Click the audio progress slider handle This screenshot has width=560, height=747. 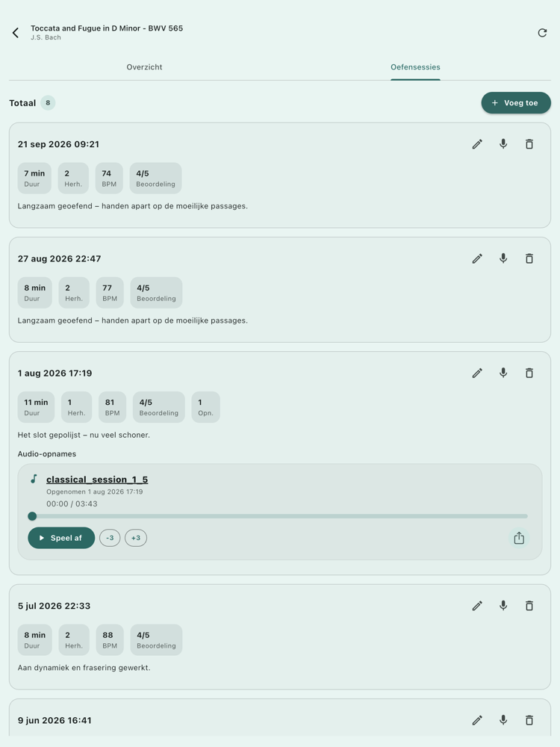click(x=32, y=516)
